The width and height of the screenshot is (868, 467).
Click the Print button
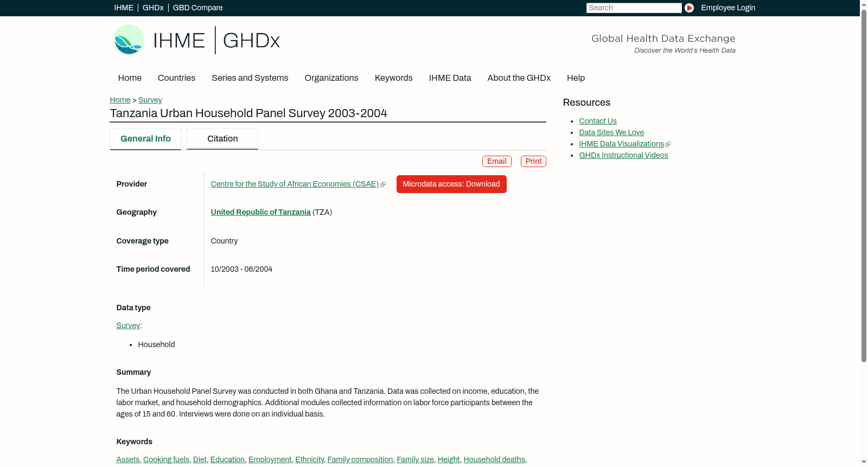point(533,162)
